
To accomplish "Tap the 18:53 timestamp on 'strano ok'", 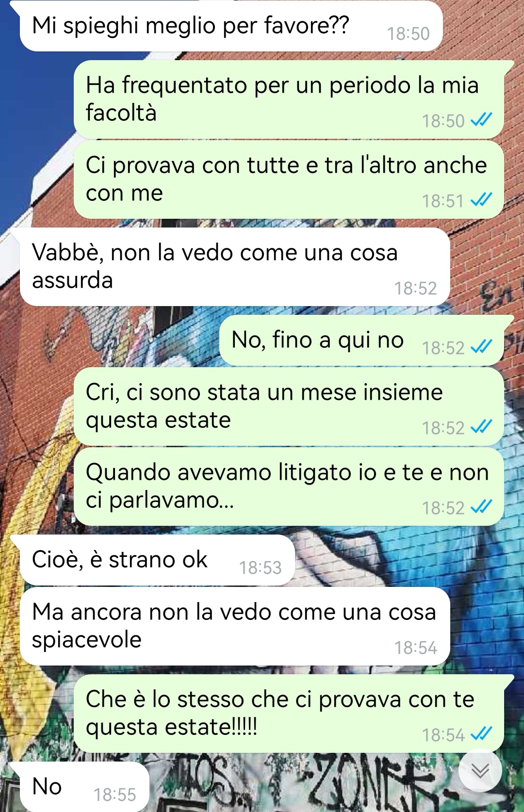I will (x=260, y=568).
